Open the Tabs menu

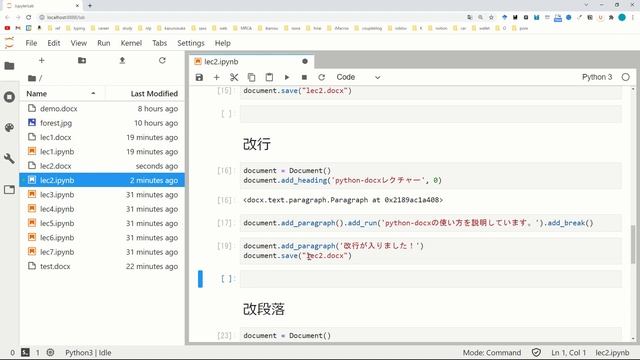coord(160,43)
